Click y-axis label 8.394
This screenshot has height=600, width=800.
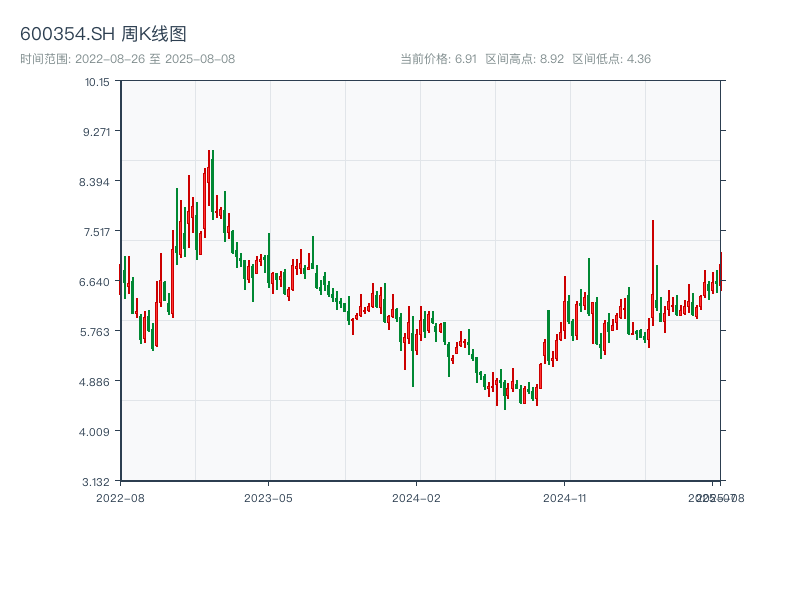click(x=94, y=182)
